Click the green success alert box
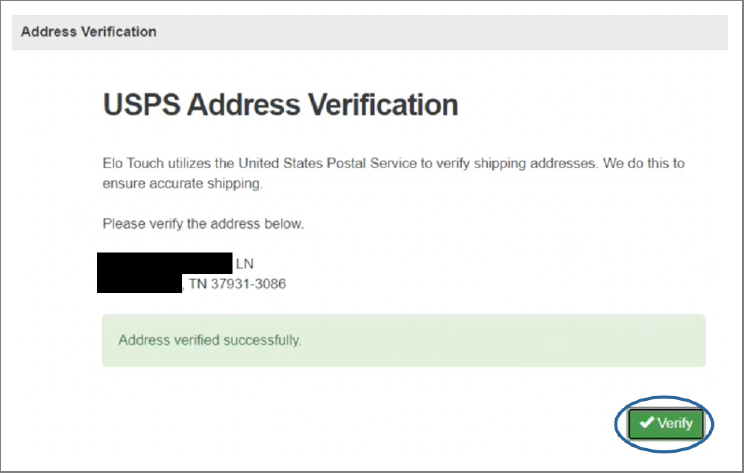744x473 pixels. coord(404,340)
